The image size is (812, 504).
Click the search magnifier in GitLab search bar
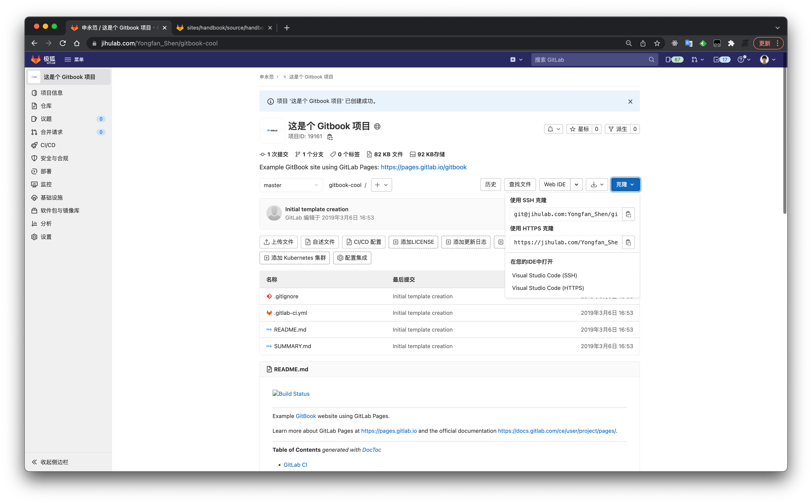click(x=652, y=59)
